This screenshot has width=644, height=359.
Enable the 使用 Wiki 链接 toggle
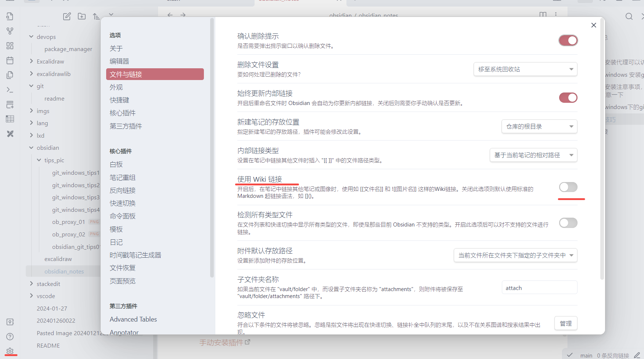568,187
